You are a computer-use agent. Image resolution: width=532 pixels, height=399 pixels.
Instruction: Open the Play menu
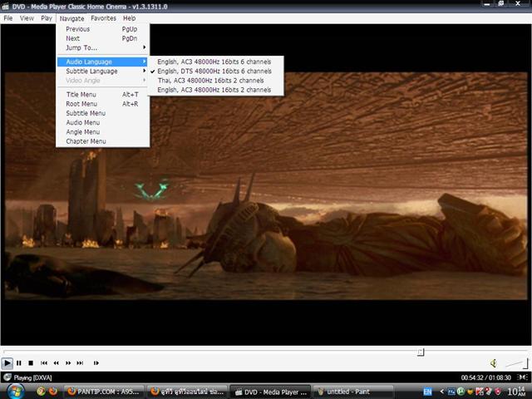pos(47,18)
